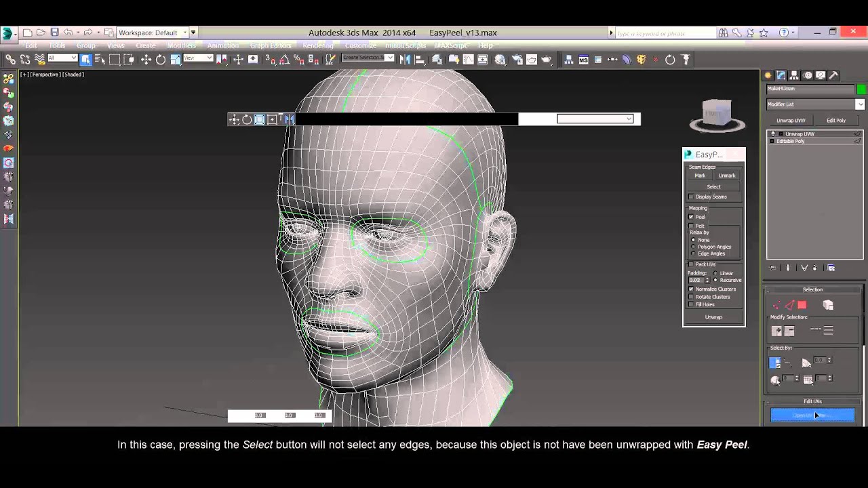Check the Pelt checkbox

click(691, 226)
